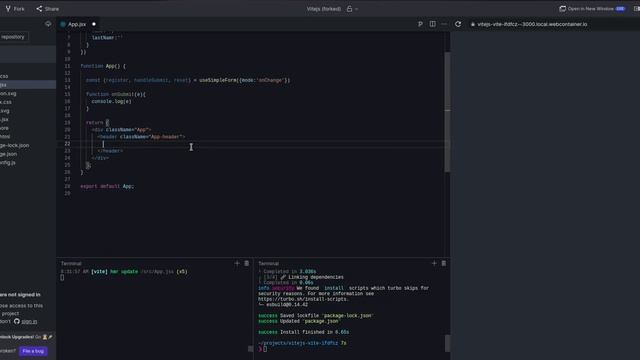This screenshot has width=640, height=360.
Task: Click the preview URL address field
Action: coord(532,24)
